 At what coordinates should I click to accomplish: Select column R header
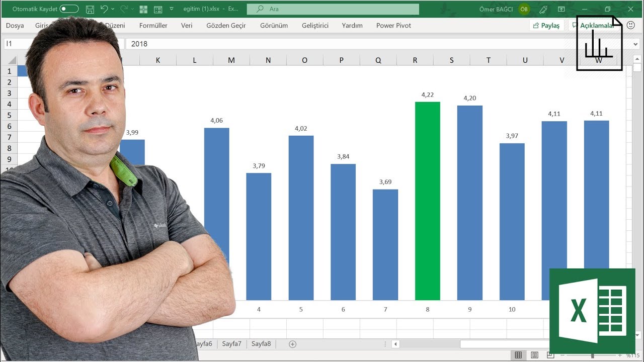(x=415, y=60)
